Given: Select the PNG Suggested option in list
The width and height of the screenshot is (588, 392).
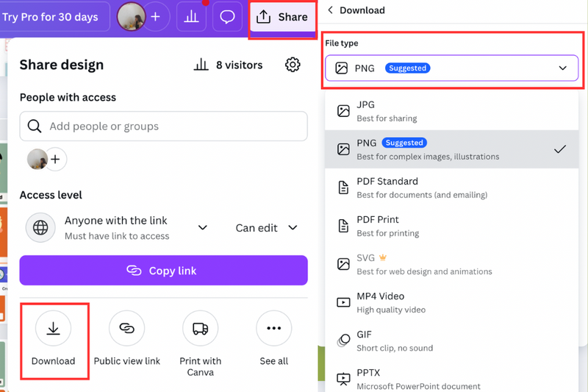Looking at the screenshot, I should [451, 149].
